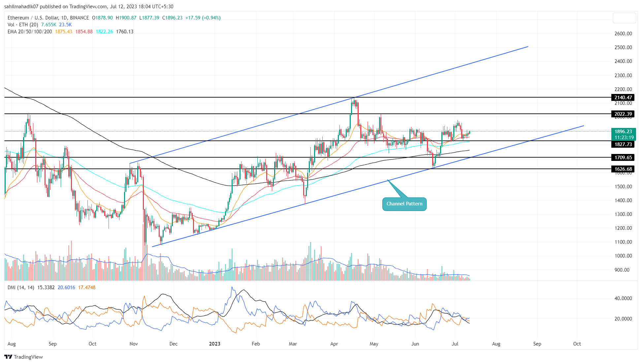This screenshot has width=642, height=364.
Task: Click the Oct label at far right of time axis
Action: pyautogui.click(x=577, y=344)
